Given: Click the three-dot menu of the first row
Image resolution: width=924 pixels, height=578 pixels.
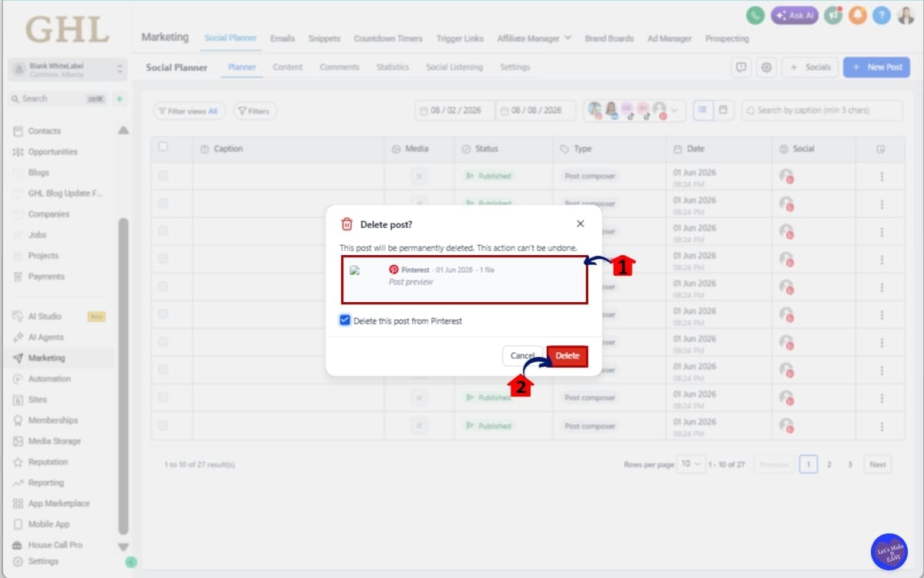Looking at the screenshot, I should pyautogui.click(x=882, y=176).
